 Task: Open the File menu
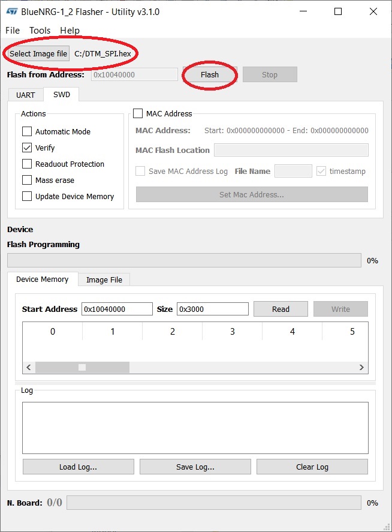tap(13, 31)
